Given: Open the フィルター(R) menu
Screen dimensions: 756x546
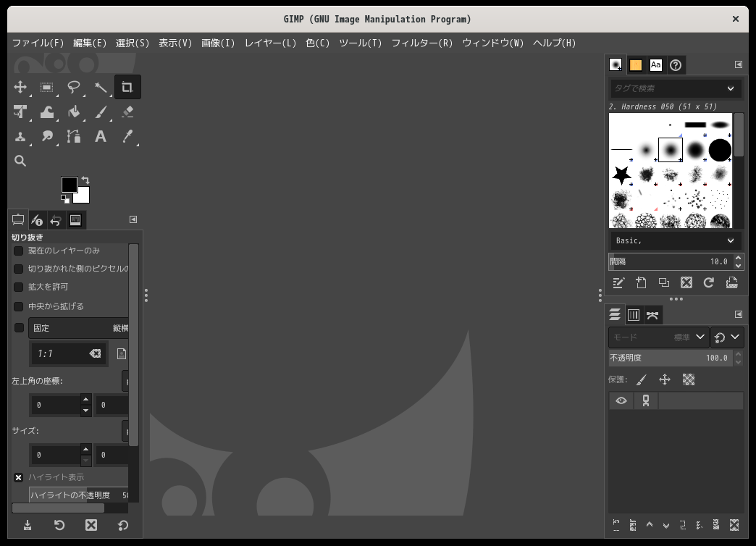Looking at the screenshot, I should click(x=421, y=43).
